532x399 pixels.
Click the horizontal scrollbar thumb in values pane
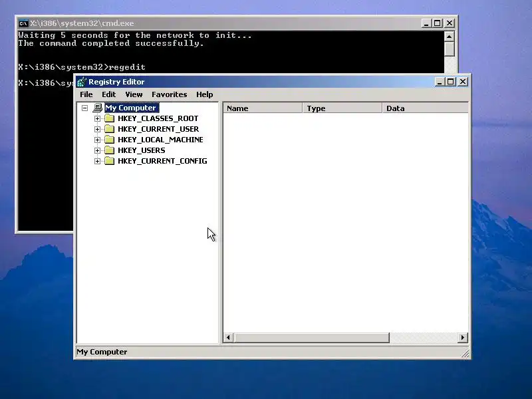(311, 338)
